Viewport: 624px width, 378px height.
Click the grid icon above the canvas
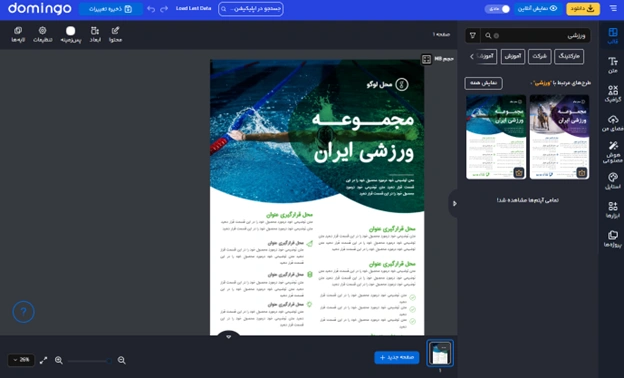pyautogui.click(x=426, y=59)
